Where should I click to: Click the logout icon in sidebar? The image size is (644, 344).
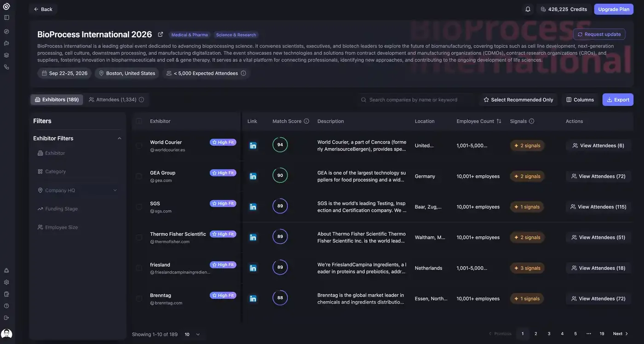pos(6,318)
